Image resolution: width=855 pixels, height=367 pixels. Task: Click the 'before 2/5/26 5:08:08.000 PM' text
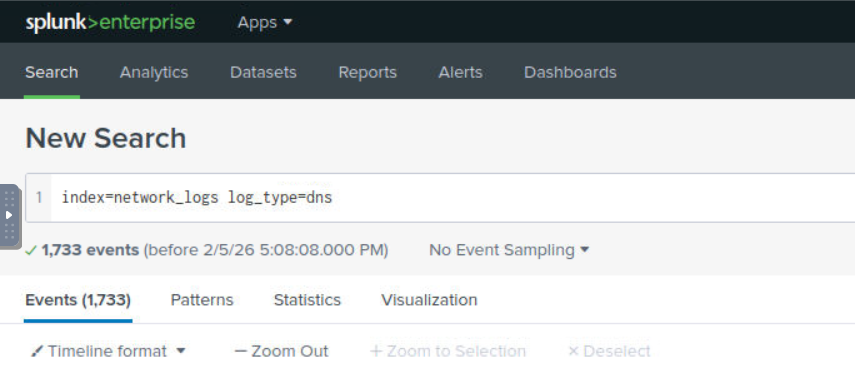[x=266, y=250]
